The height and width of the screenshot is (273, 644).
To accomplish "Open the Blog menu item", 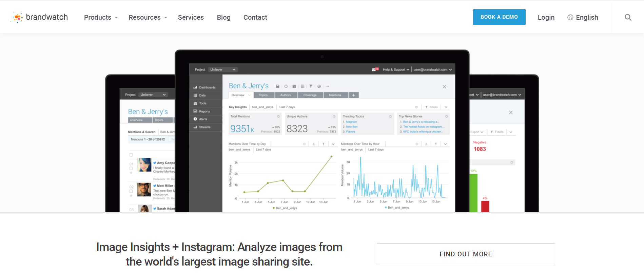I will 223,17.
